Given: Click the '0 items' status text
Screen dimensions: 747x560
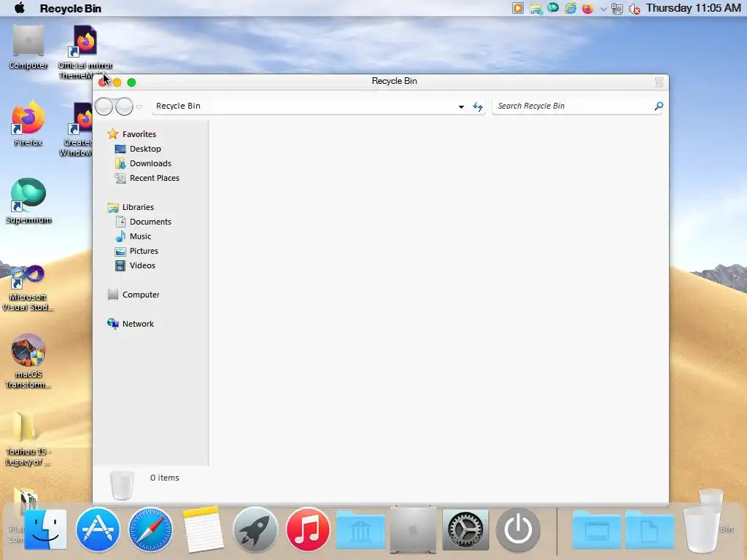Looking at the screenshot, I should point(165,478).
